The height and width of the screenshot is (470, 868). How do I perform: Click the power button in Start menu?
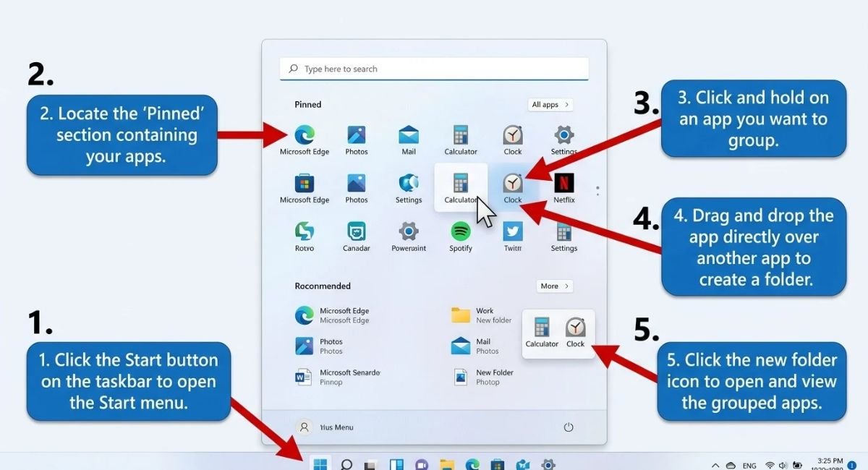tap(569, 427)
